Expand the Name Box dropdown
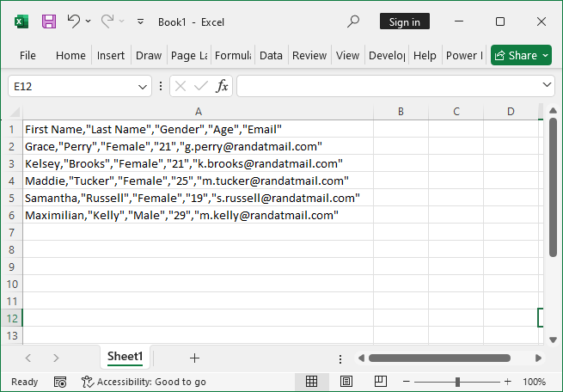 (143, 86)
